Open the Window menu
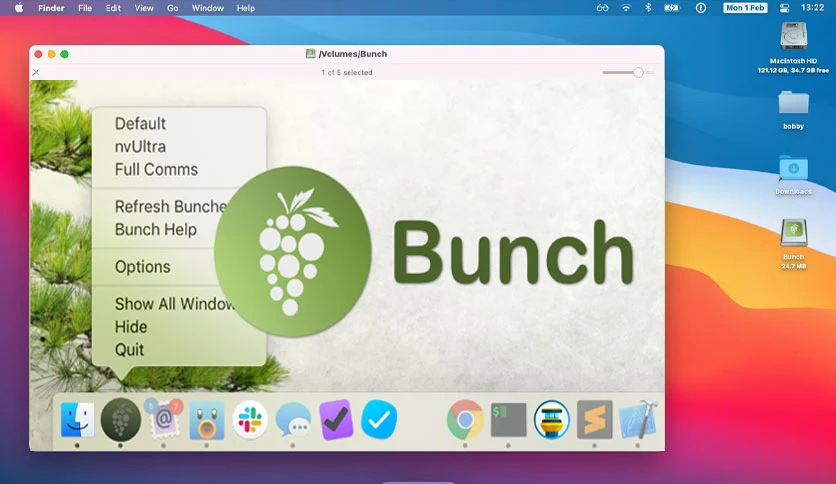836x484 pixels. [x=208, y=8]
